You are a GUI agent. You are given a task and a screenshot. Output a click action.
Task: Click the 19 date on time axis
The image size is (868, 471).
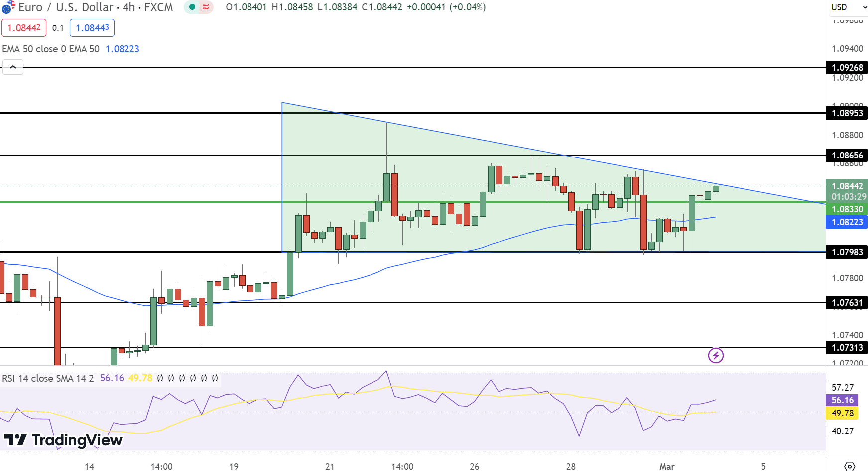click(234, 466)
